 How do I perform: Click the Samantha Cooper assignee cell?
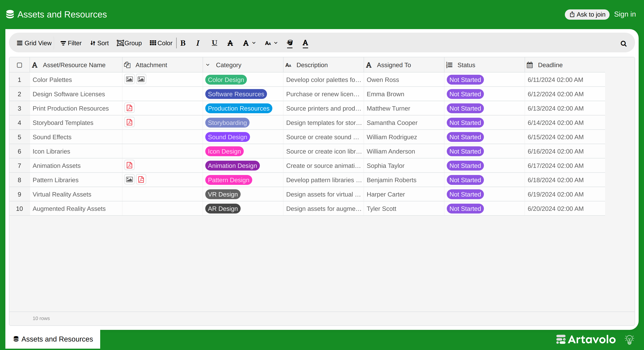coord(404,123)
